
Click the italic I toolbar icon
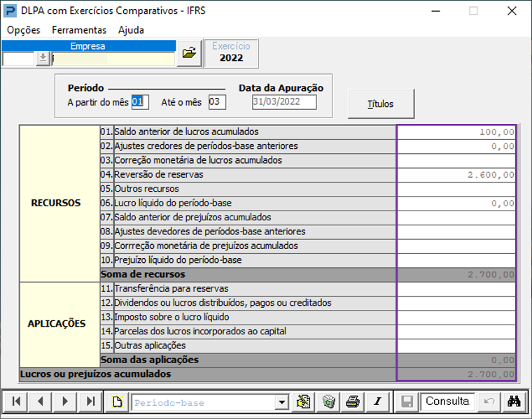[377, 402]
